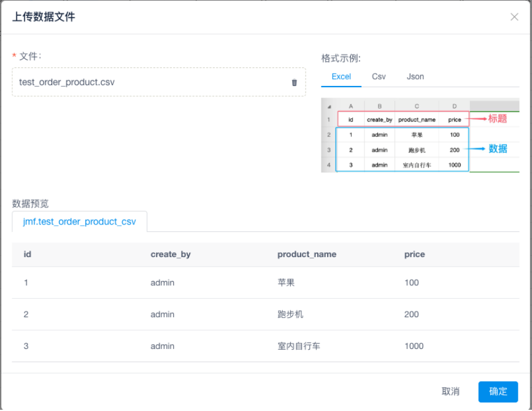This screenshot has height=411, width=532.
Task: Click id value 2 in preview table
Action: 26,315
